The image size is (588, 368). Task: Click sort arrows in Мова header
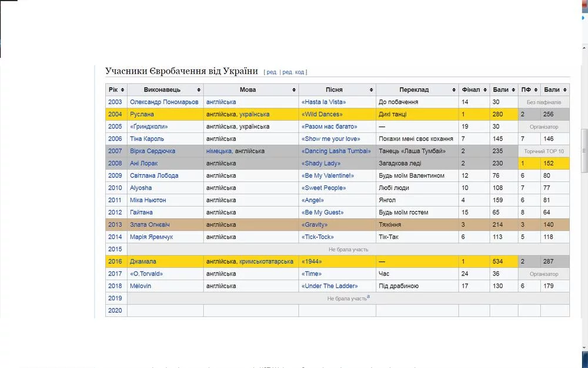click(294, 90)
